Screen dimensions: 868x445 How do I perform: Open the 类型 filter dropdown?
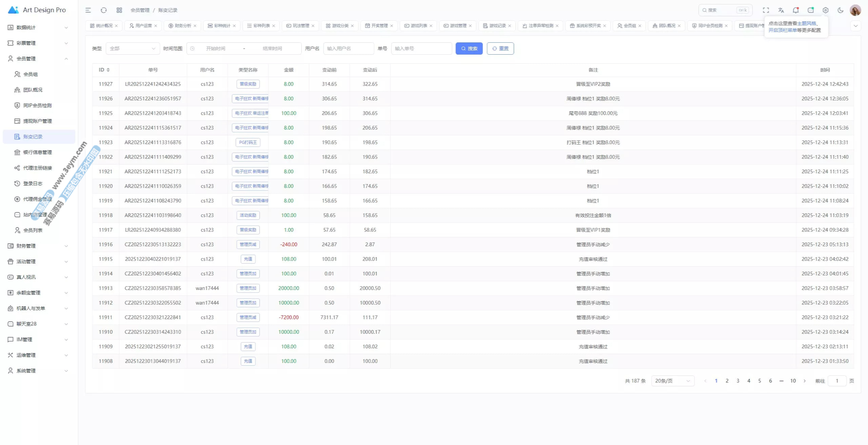click(133, 49)
